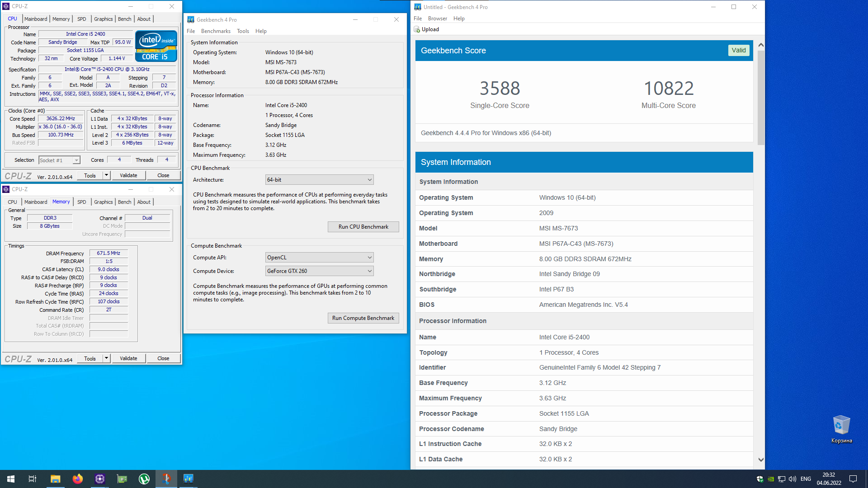Open the NVIDIA tray icon
Viewport: 868px width, 488px height.
tap(771, 479)
